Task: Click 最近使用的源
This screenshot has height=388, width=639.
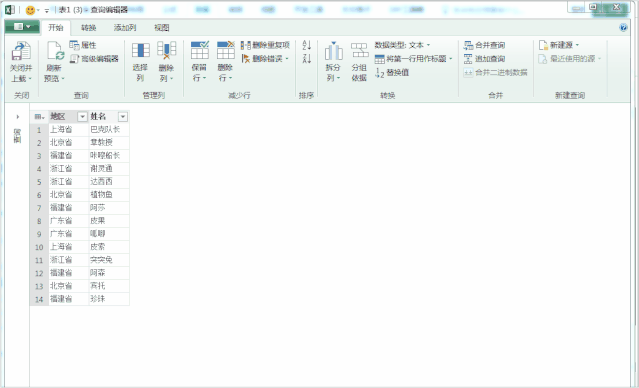Action: pos(569,59)
